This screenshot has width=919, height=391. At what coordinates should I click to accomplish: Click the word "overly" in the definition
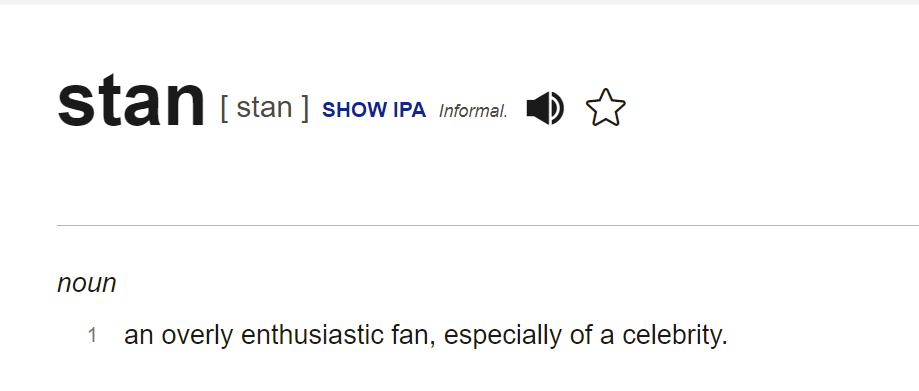point(198,336)
